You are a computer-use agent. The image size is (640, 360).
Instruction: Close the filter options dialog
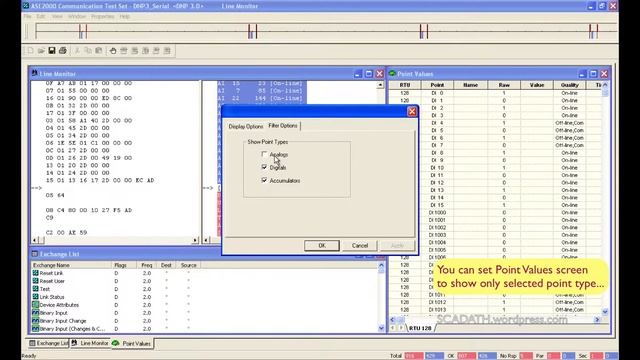[412, 111]
